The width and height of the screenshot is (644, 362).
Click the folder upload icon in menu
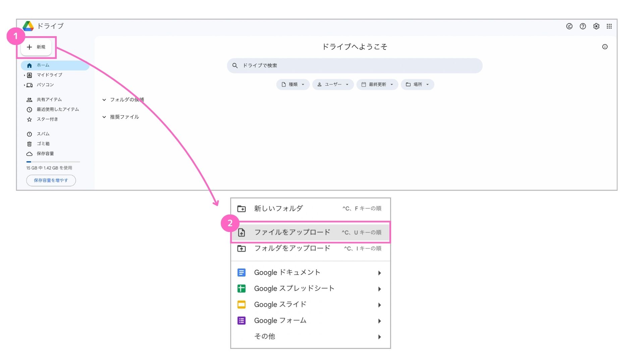[x=241, y=249]
